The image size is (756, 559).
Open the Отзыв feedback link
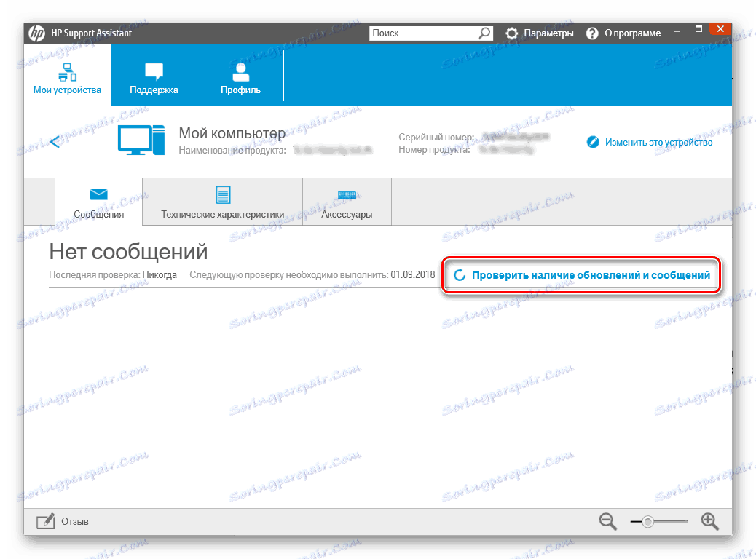click(75, 521)
